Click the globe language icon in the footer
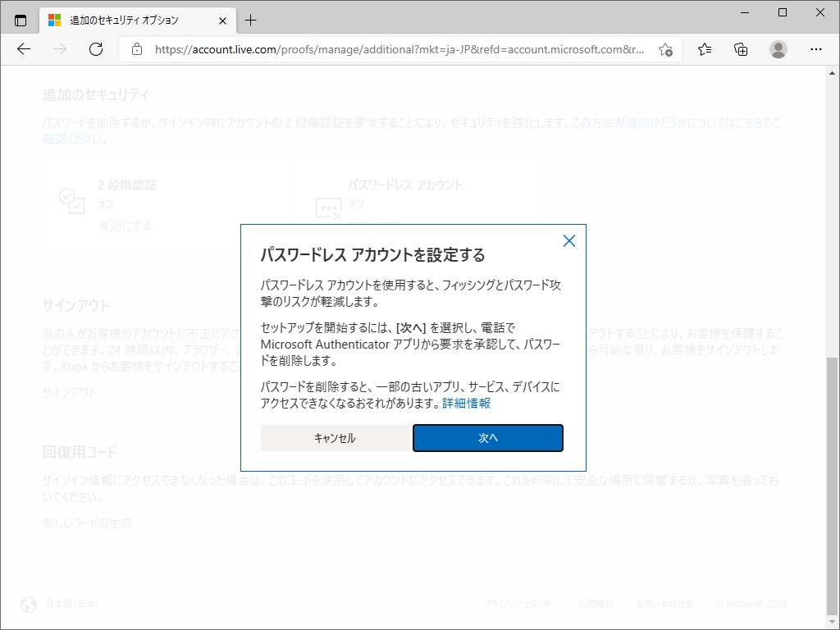 (x=29, y=604)
